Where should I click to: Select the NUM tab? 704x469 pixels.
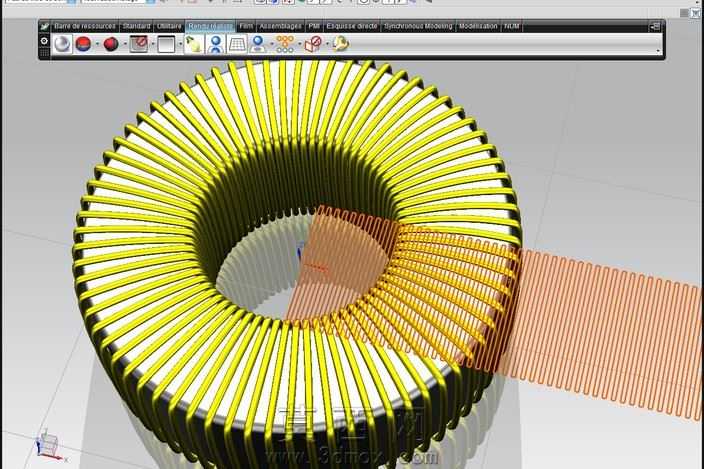tap(511, 26)
